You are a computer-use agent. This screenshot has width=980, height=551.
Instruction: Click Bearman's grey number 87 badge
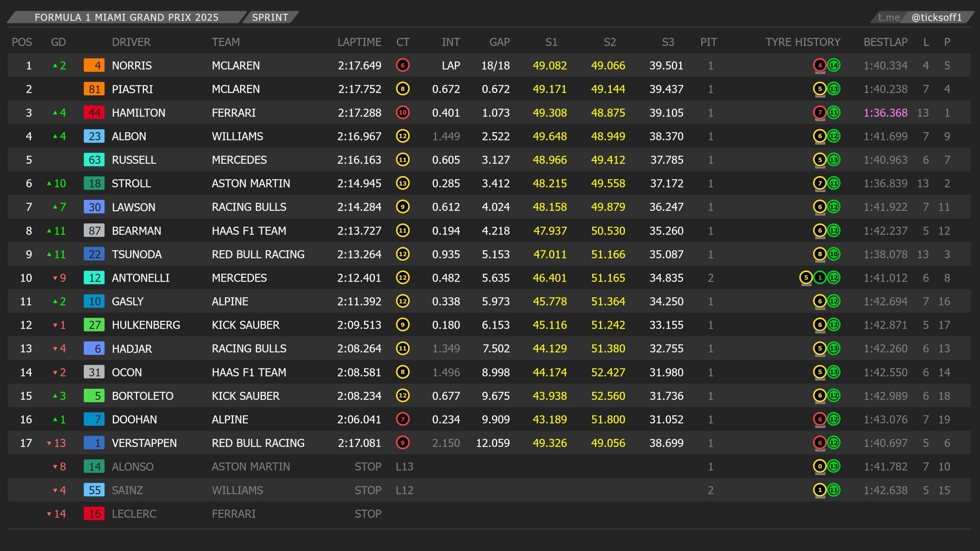tap(94, 230)
